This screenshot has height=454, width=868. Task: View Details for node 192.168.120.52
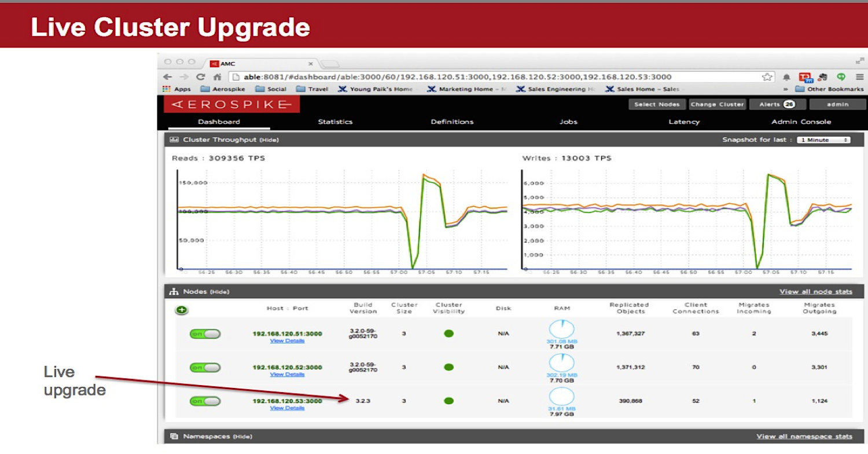pyautogui.click(x=287, y=375)
